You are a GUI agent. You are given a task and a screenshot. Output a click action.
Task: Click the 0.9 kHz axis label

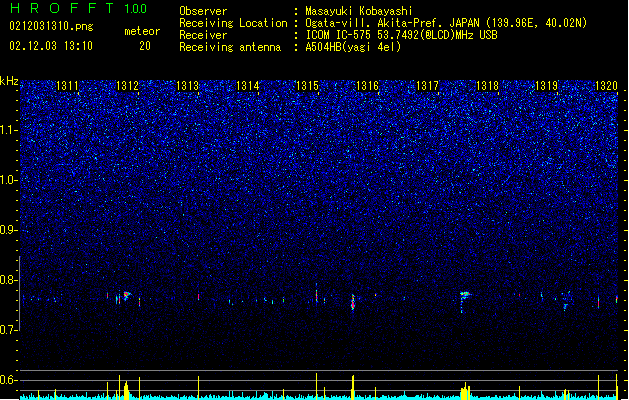(x=9, y=230)
